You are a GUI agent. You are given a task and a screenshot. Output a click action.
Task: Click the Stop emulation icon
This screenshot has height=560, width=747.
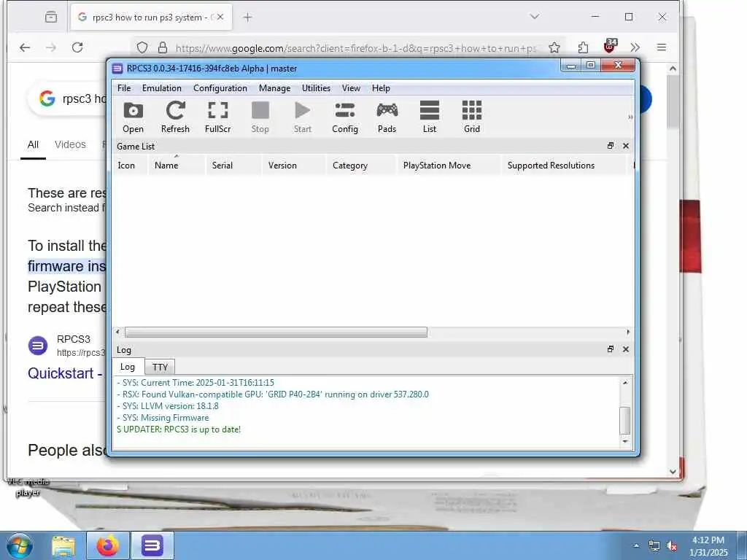(x=260, y=117)
